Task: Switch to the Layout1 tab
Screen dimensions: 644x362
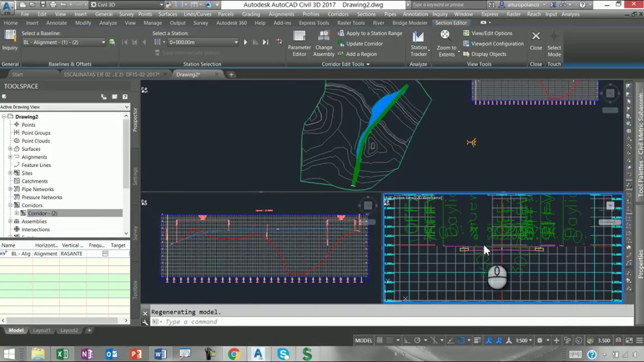Action: (x=42, y=330)
